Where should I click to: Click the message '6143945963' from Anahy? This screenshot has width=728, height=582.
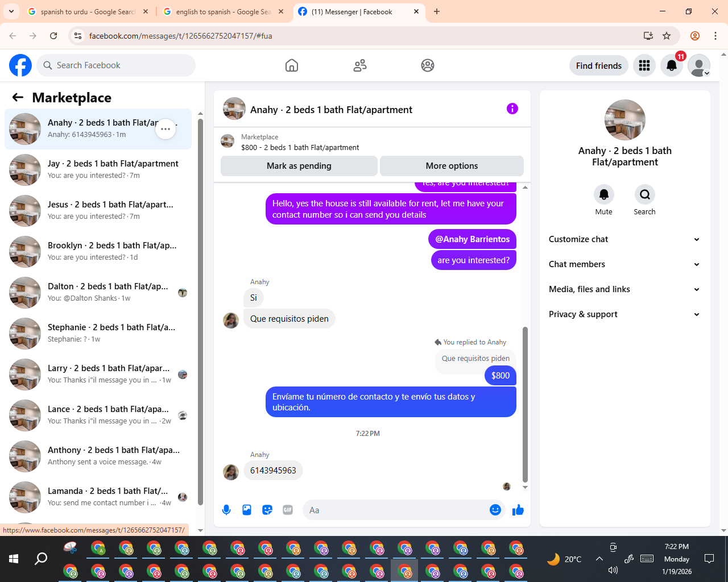tap(273, 471)
